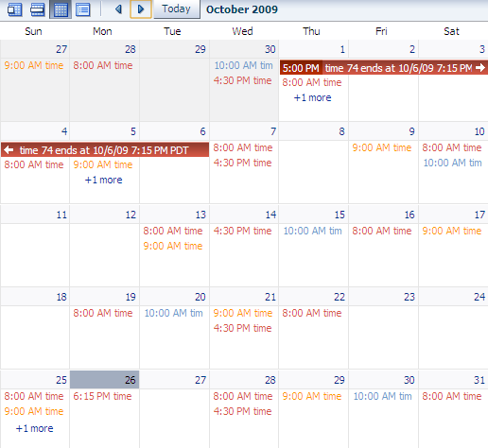Open the 4:30 PM event on October 14
Screen dimensions: 488x448
point(242,231)
